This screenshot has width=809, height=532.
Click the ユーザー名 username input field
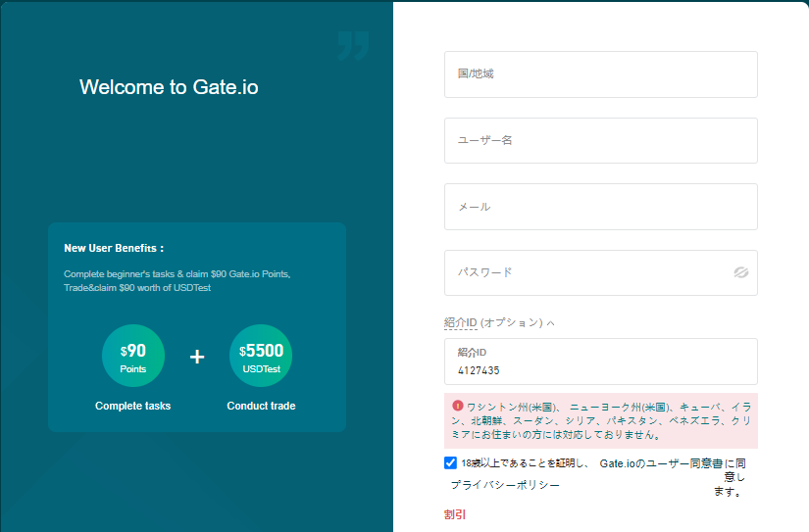600,140
